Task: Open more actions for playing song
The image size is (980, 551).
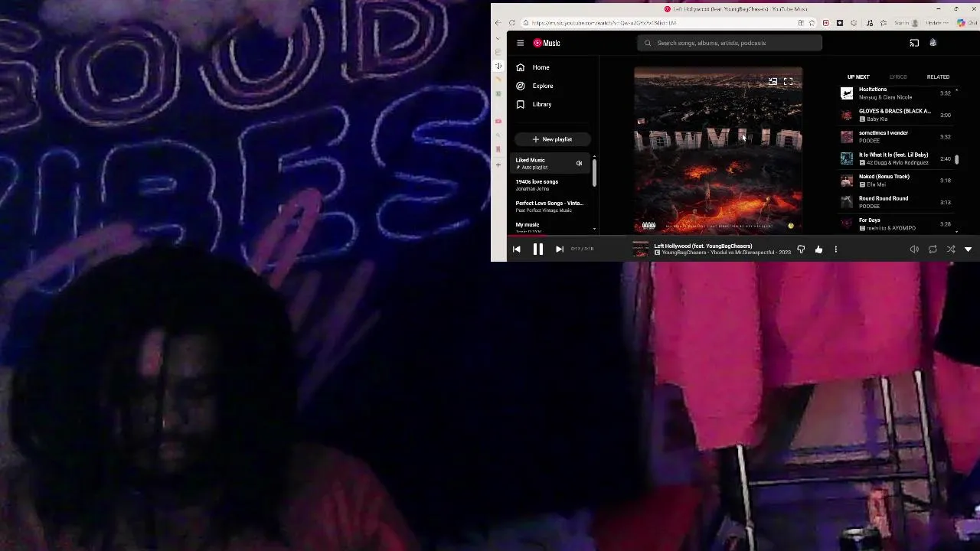Action: pyautogui.click(x=835, y=249)
